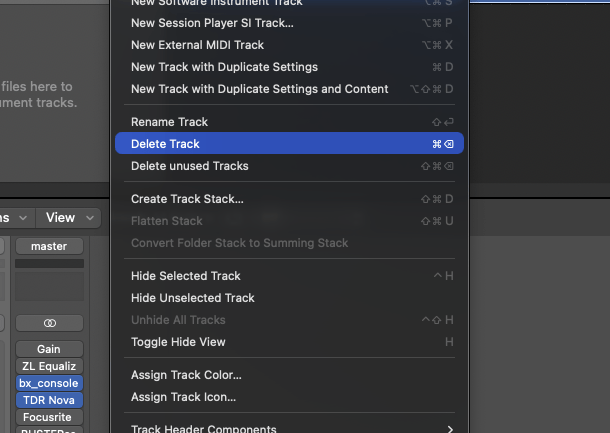Select New Track with Duplicate Settings

click(x=289, y=67)
